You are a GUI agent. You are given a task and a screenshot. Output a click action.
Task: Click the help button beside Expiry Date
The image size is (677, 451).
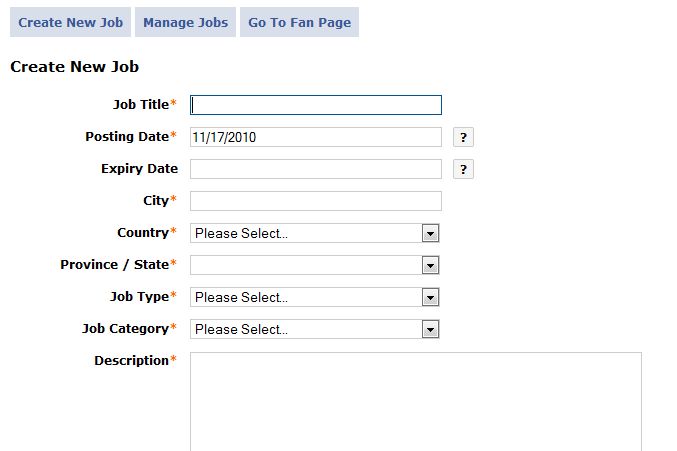click(463, 170)
